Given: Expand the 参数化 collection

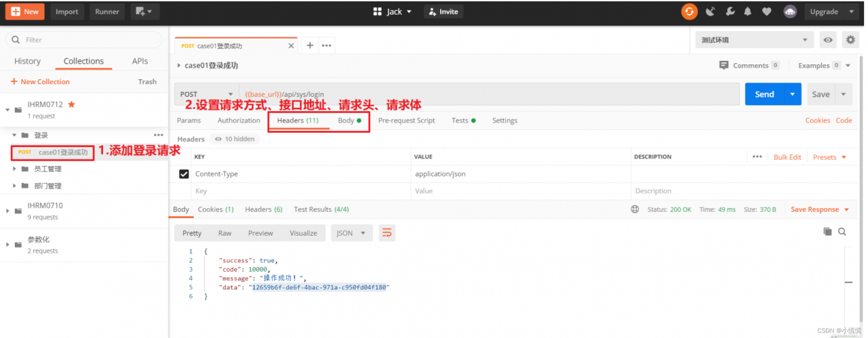Looking at the screenshot, I should click(x=7, y=245).
